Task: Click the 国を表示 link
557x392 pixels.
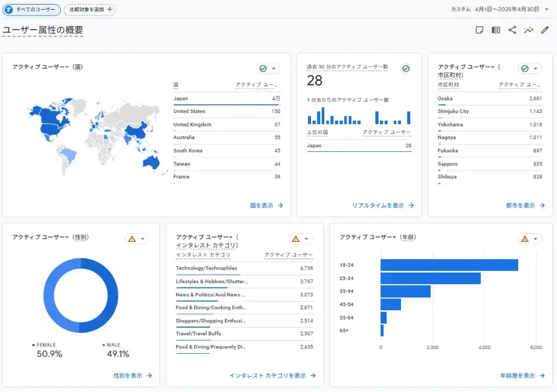Action: click(x=266, y=205)
